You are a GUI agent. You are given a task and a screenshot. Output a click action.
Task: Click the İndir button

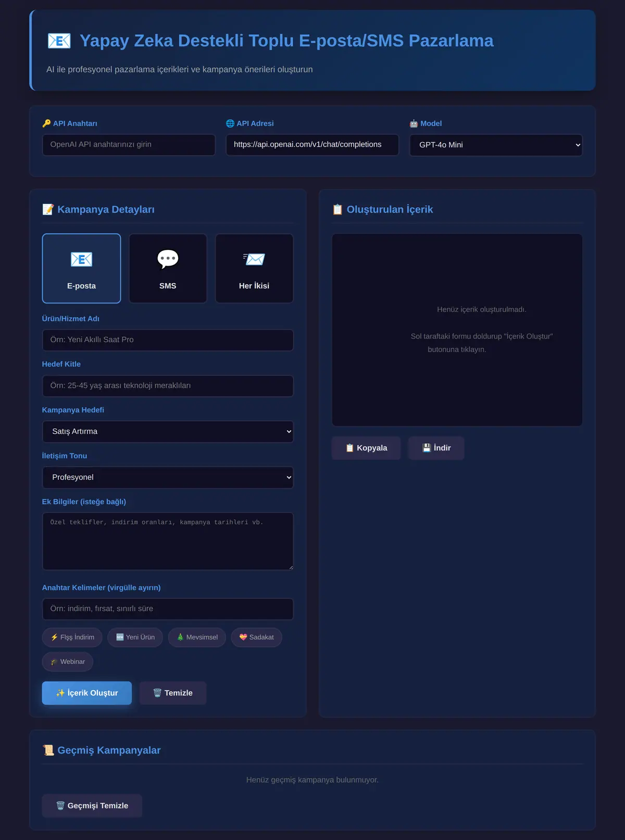[436, 448]
